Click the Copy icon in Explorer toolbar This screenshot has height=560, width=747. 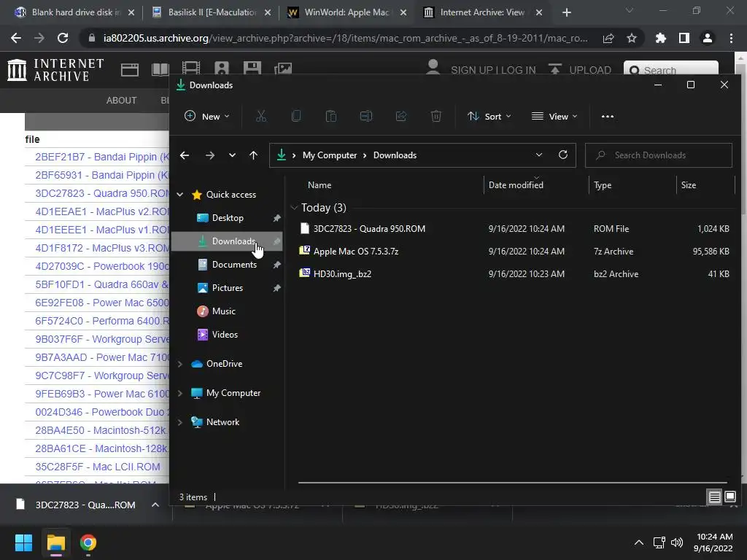[296, 116]
